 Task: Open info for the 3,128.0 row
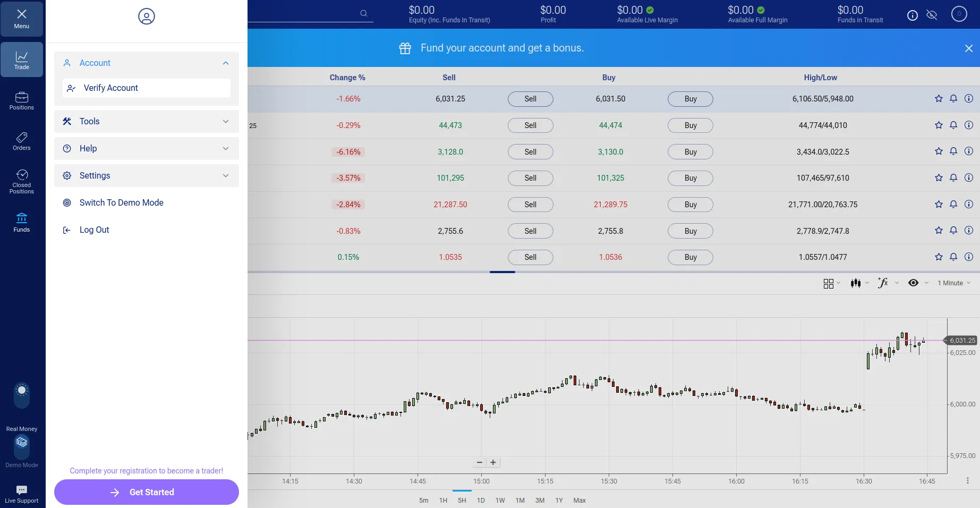click(x=969, y=151)
